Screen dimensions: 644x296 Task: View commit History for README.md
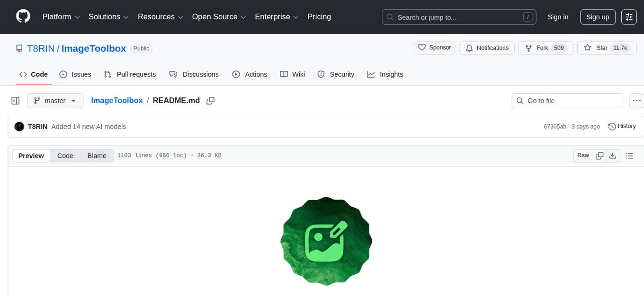point(622,126)
